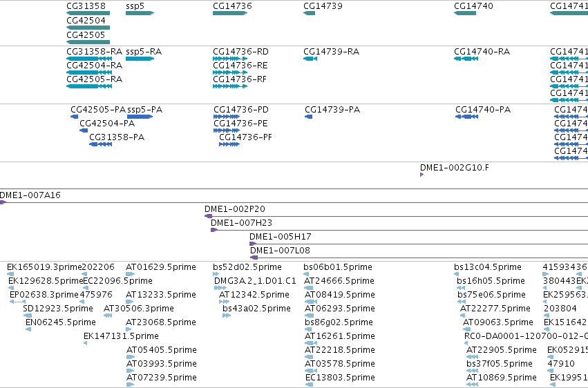Viewport: 588px width, 388px height.
Task: Select transcript CG42504-RA
Action: [x=95, y=66]
